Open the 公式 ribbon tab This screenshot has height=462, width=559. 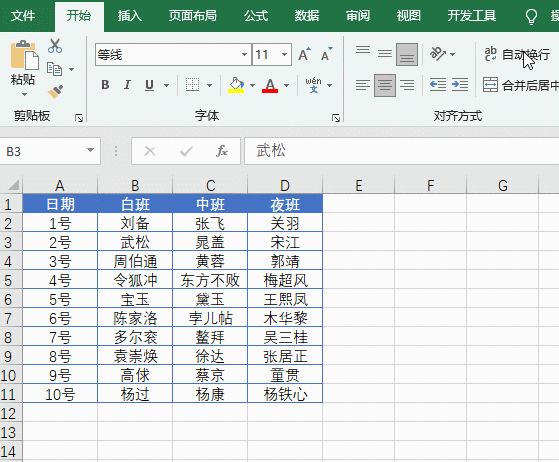click(x=256, y=16)
